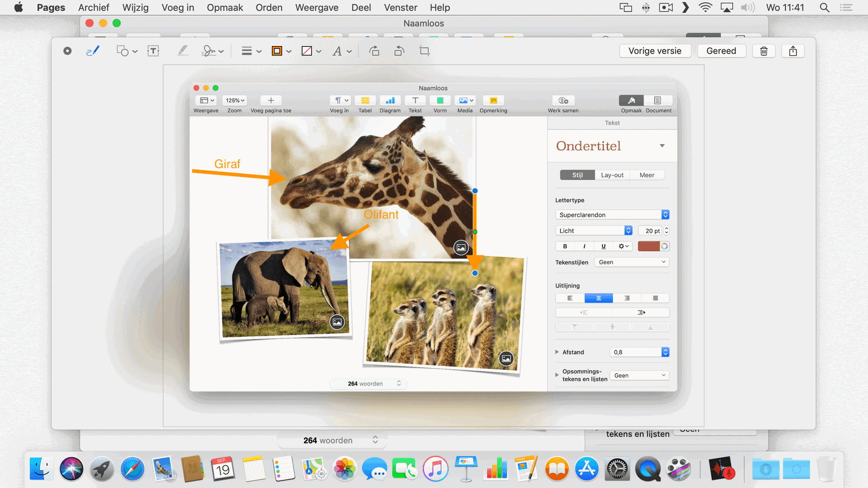Click the Wi-Fi status icon
Viewport: 868px width, 488px height.
[x=705, y=8]
